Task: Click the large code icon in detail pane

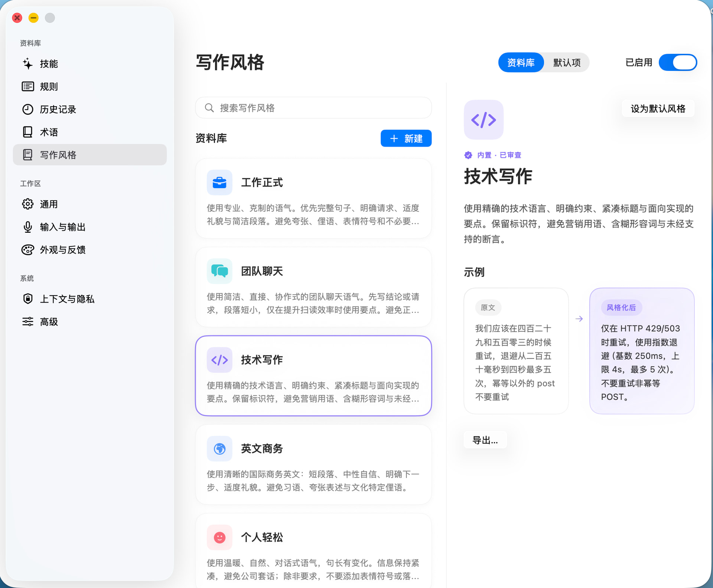Action: point(484,120)
